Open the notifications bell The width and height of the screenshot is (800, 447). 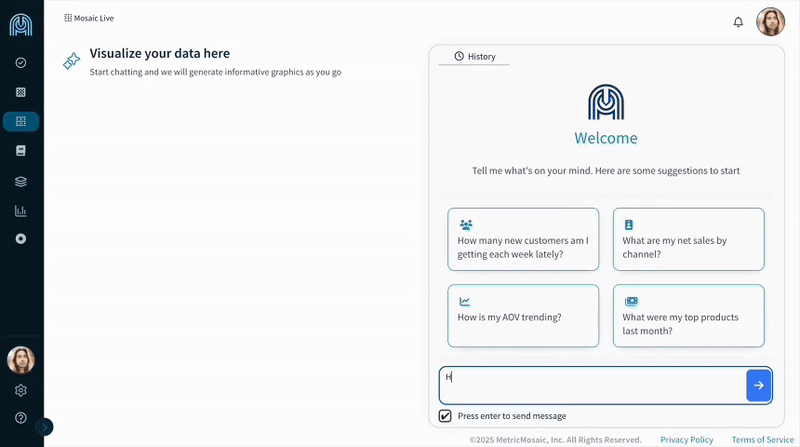[738, 22]
